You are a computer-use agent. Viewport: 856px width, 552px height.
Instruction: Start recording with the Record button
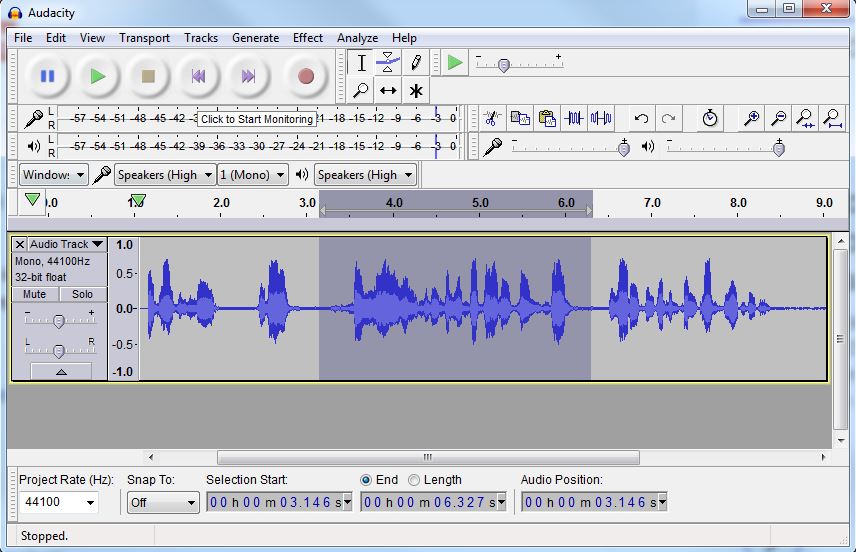pos(306,76)
